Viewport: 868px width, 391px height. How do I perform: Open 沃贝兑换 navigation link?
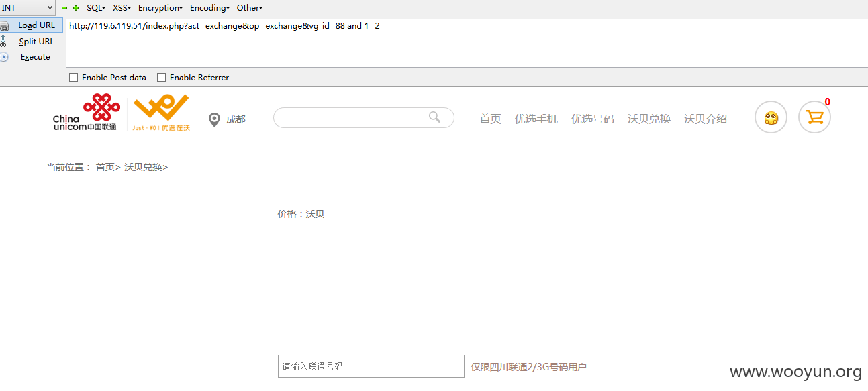[649, 119]
